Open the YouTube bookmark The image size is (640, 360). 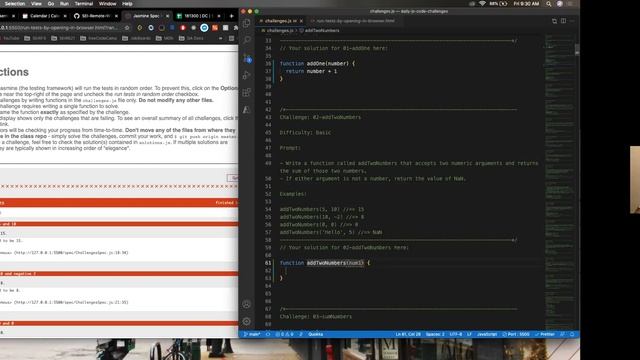coord(10,38)
